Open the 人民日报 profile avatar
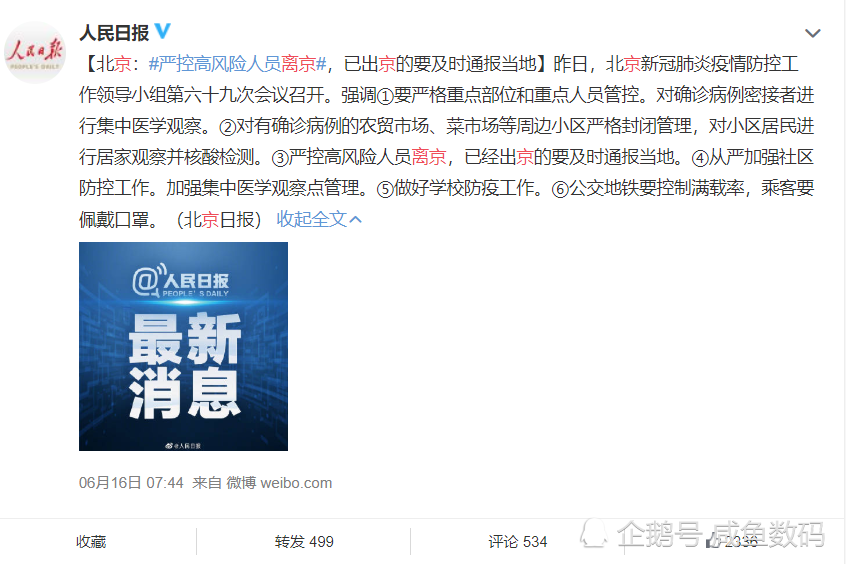The height and width of the screenshot is (564, 846). (x=35, y=52)
